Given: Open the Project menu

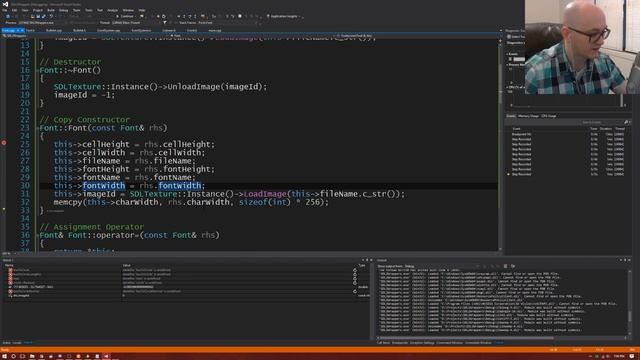Looking at the screenshot, I should pos(38,10).
